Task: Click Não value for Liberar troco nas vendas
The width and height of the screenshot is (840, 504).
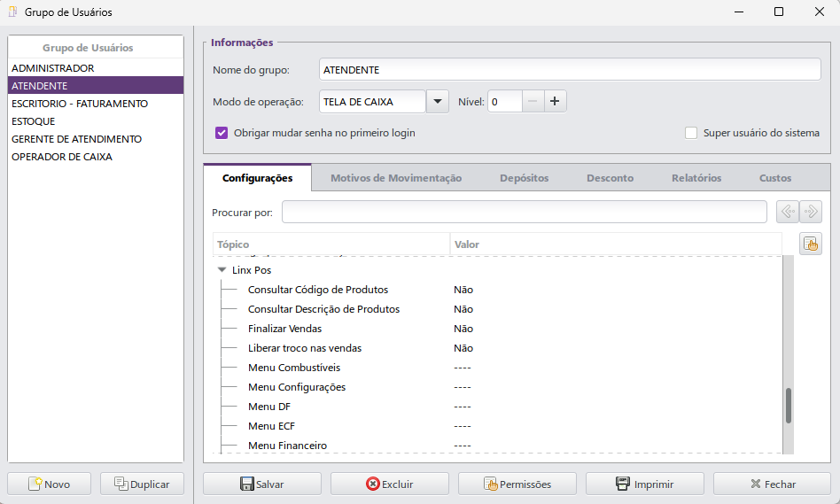Action: point(463,348)
